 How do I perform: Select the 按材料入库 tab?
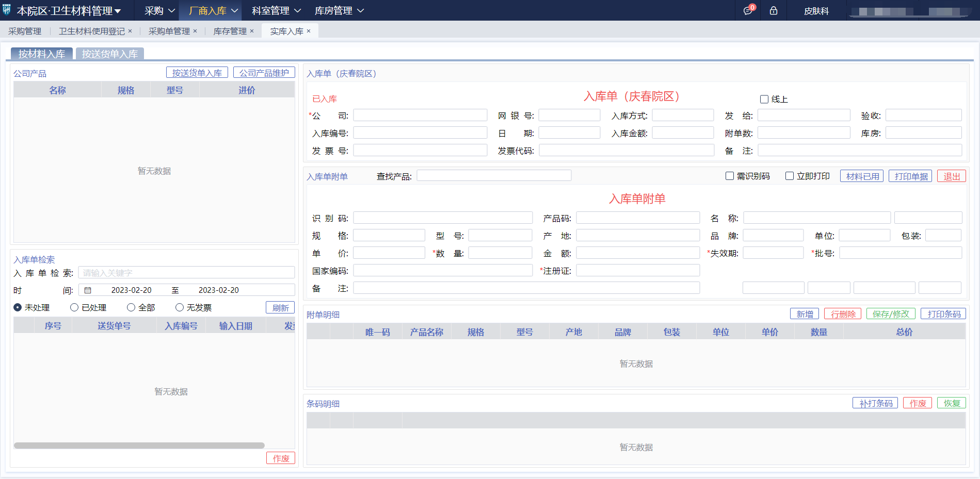(x=42, y=54)
